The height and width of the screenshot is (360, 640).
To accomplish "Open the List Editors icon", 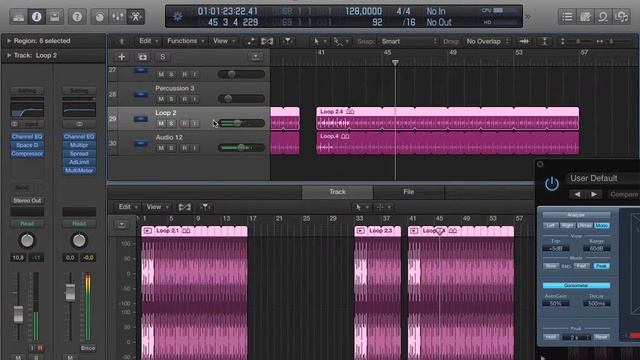I will point(567,17).
